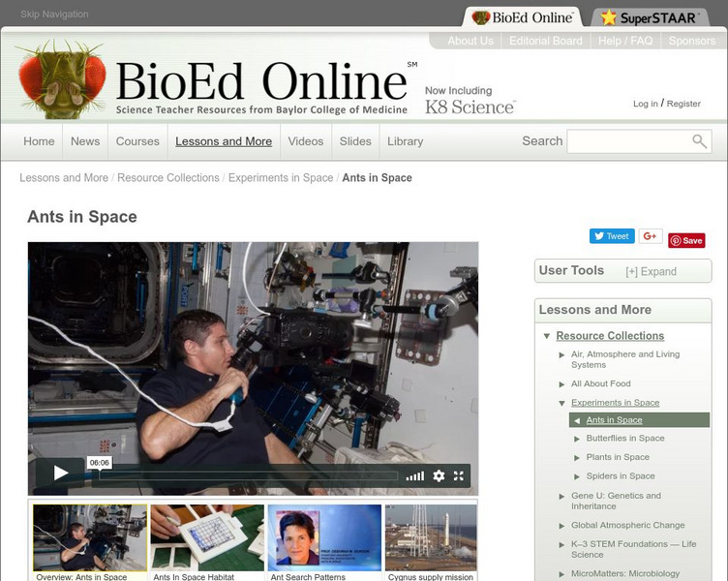Open the Home menu item
This screenshot has height=581, width=728.
point(39,141)
